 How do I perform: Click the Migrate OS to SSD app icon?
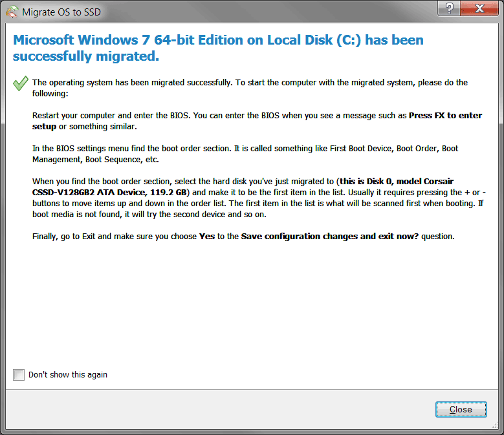pos(12,12)
